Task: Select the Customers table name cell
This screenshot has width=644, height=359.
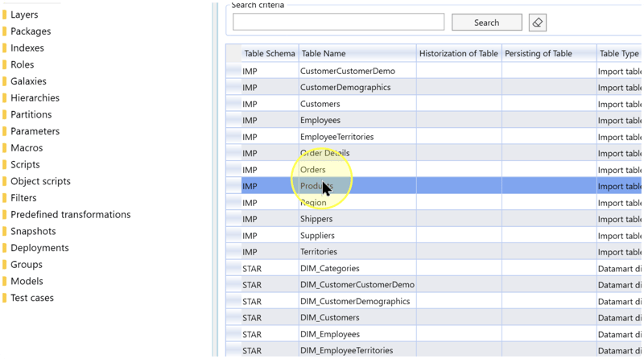Action: (x=357, y=104)
